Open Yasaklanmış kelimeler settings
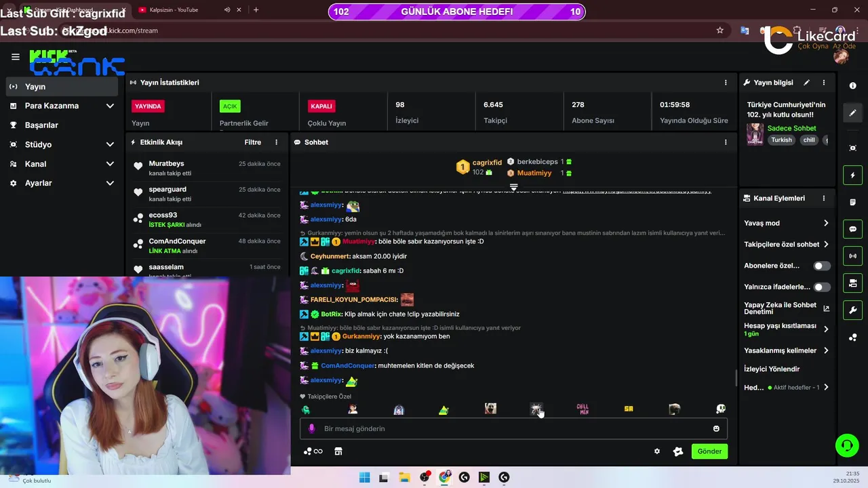 pyautogui.click(x=787, y=350)
